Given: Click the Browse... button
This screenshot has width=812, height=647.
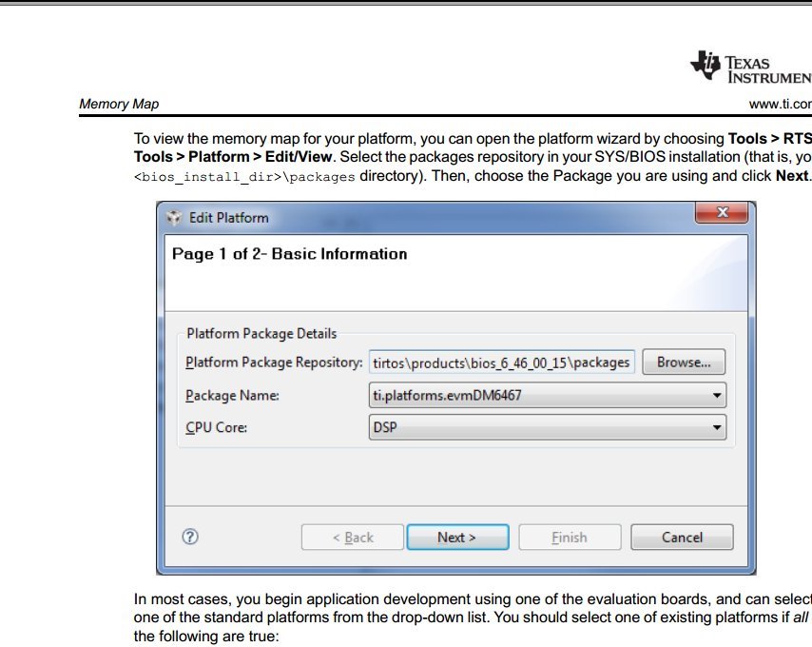Looking at the screenshot, I should 684,363.
